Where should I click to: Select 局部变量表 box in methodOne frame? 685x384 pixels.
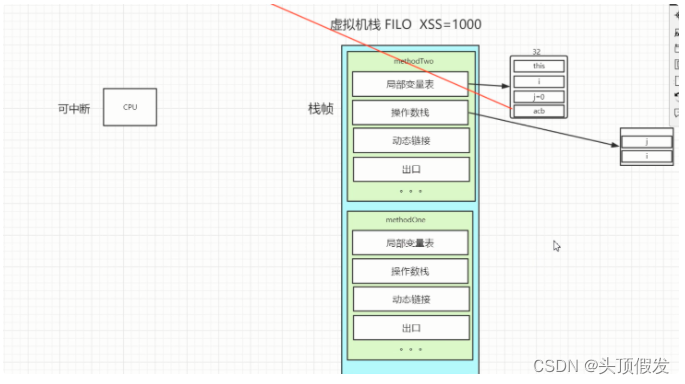click(x=410, y=243)
